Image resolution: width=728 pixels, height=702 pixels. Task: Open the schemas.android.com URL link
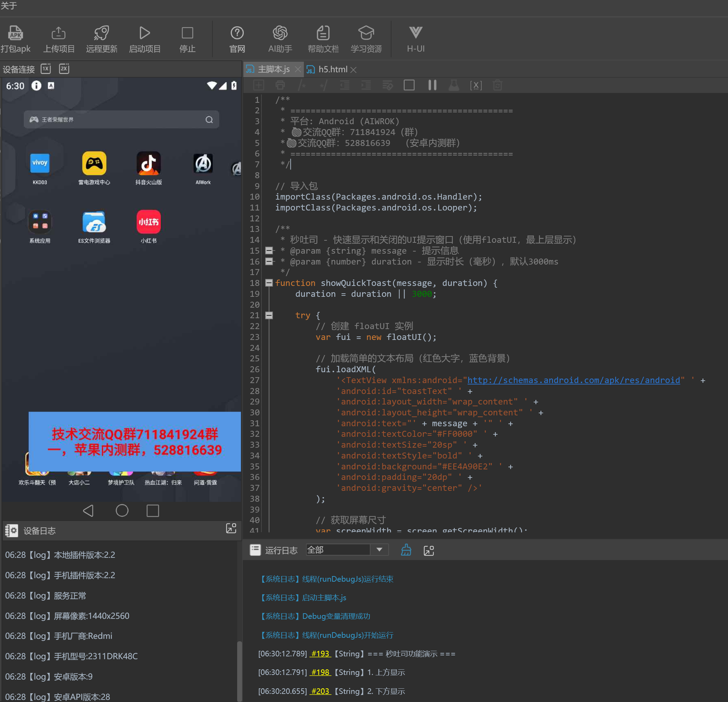coord(574,380)
